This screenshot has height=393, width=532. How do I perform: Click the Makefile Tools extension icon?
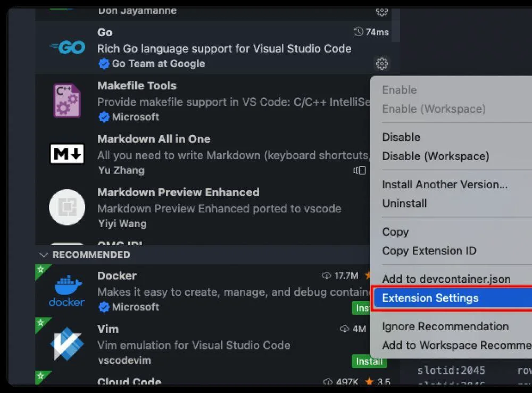click(67, 101)
